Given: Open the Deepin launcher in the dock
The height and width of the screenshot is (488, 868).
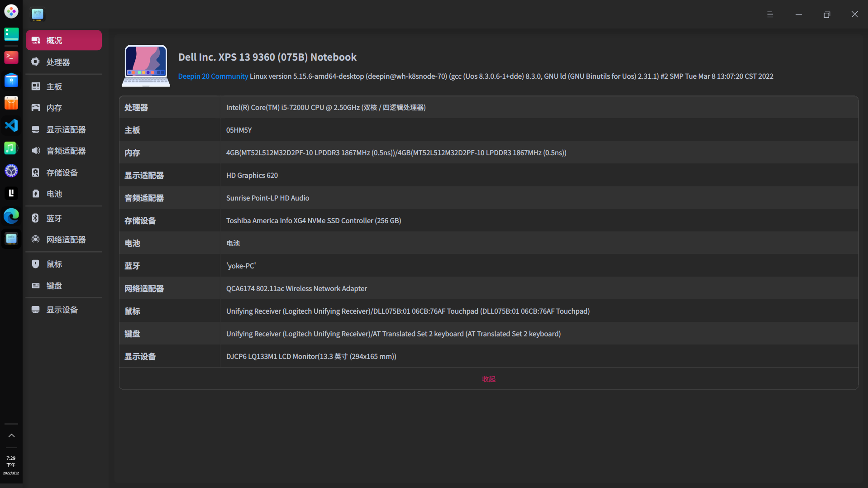Looking at the screenshot, I should tap(11, 11).
